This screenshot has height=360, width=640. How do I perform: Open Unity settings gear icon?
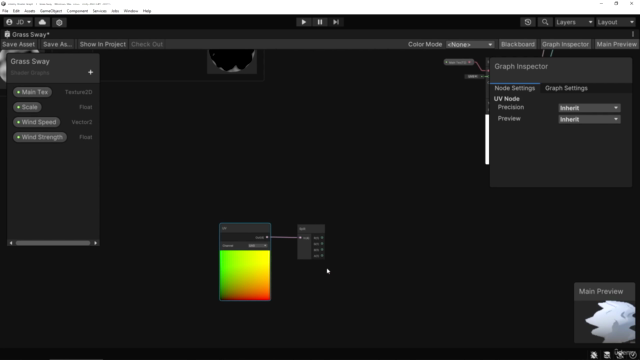pyautogui.click(x=59, y=22)
